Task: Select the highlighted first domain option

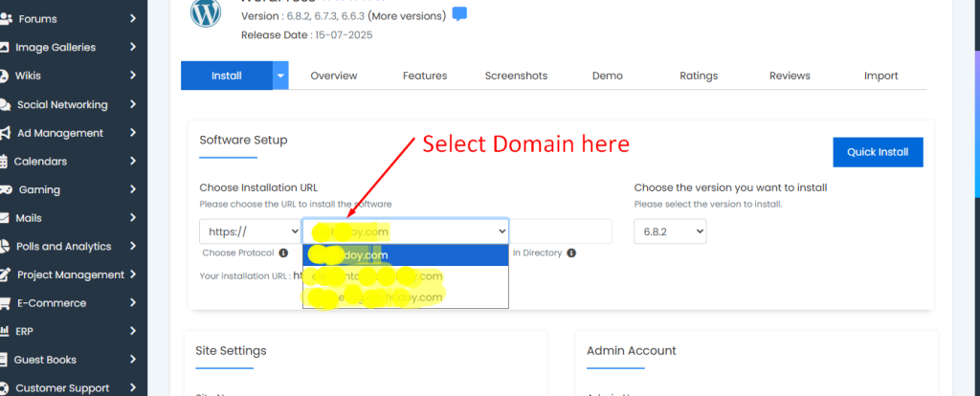Action: pos(405,255)
